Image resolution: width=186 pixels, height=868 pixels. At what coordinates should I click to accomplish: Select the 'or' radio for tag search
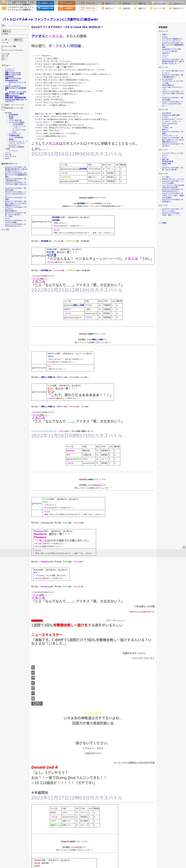tap(11, 39)
